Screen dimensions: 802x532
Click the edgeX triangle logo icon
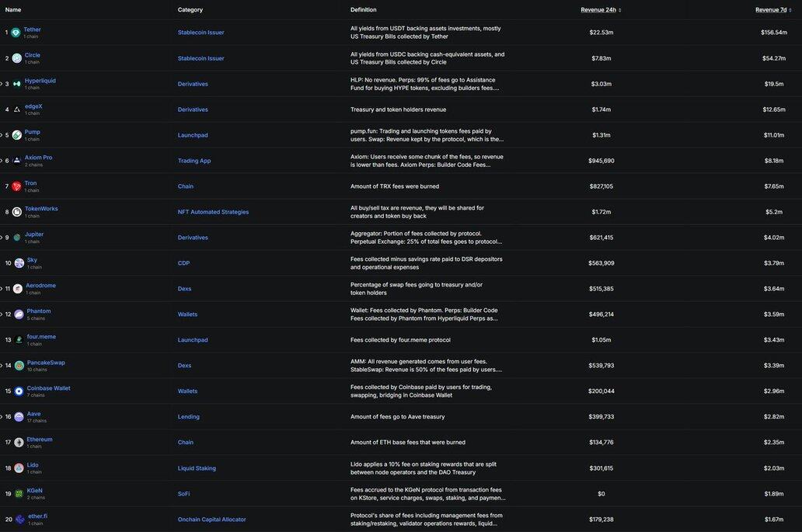coord(16,110)
